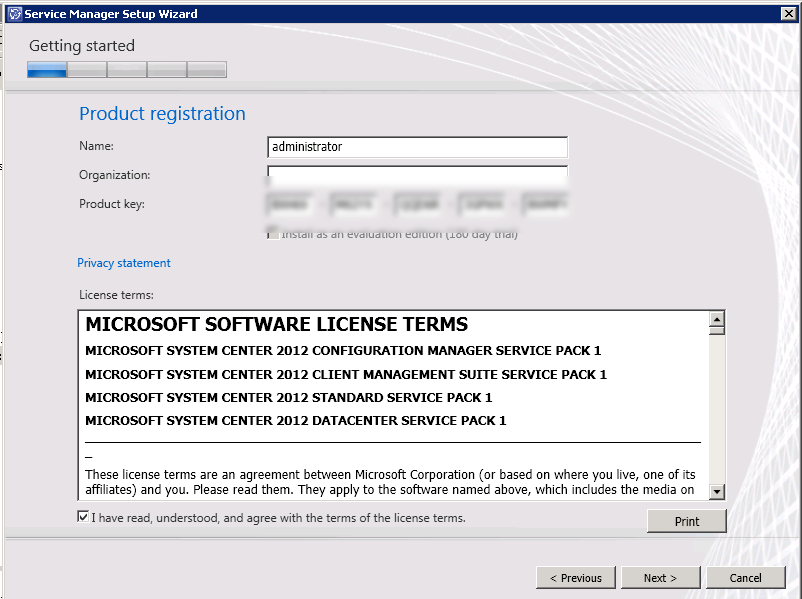Click the Getting started heading
This screenshot has width=802, height=599.
pyautogui.click(x=82, y=46)
